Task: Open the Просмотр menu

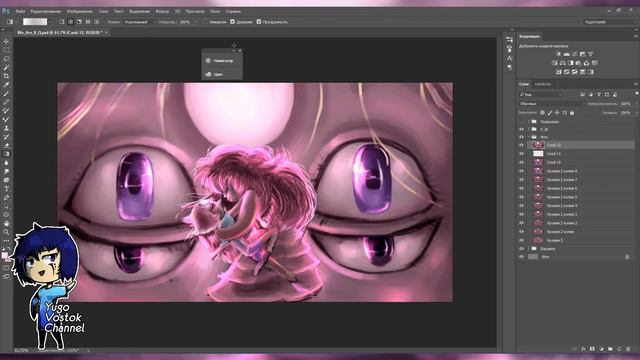Action: (x=195, y=11)
